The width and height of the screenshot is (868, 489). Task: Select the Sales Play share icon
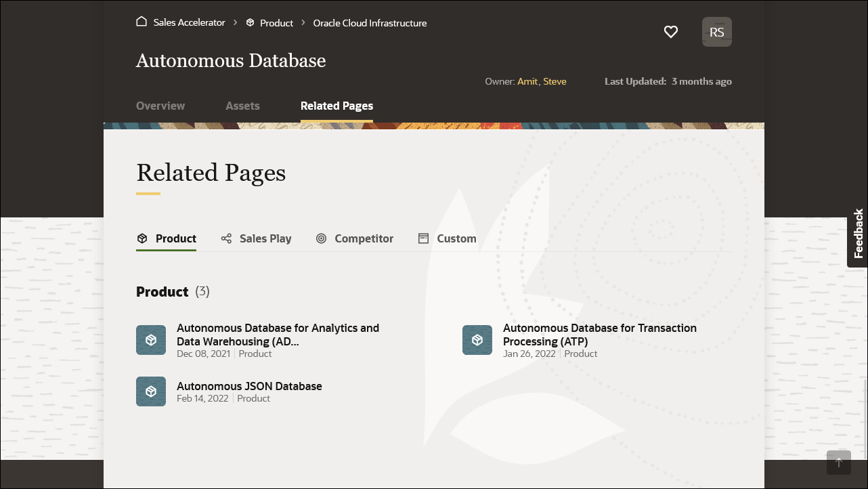click(226, 238)
